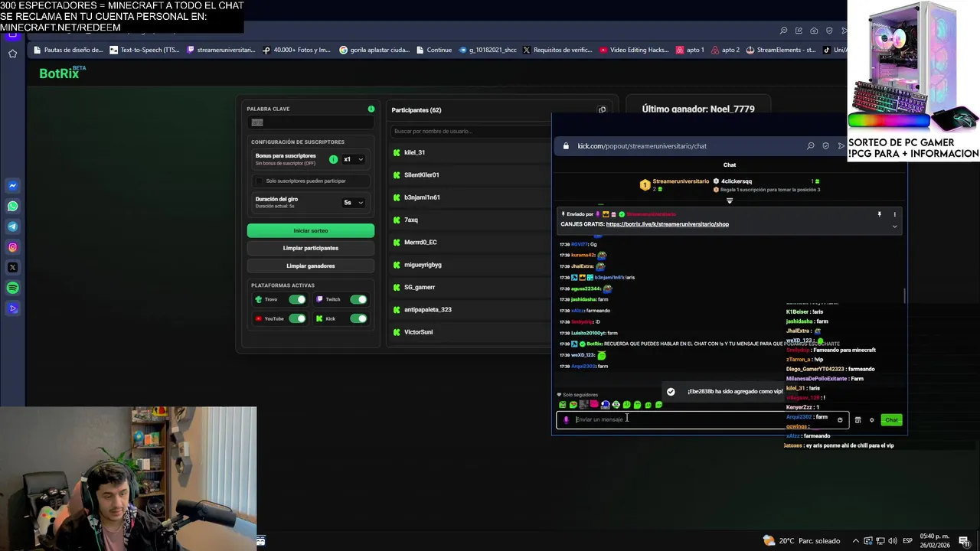Click the Kick chat scrollbar thumb
The height and width of the screenshot is (551, 980).
click(x=905, y=295)
